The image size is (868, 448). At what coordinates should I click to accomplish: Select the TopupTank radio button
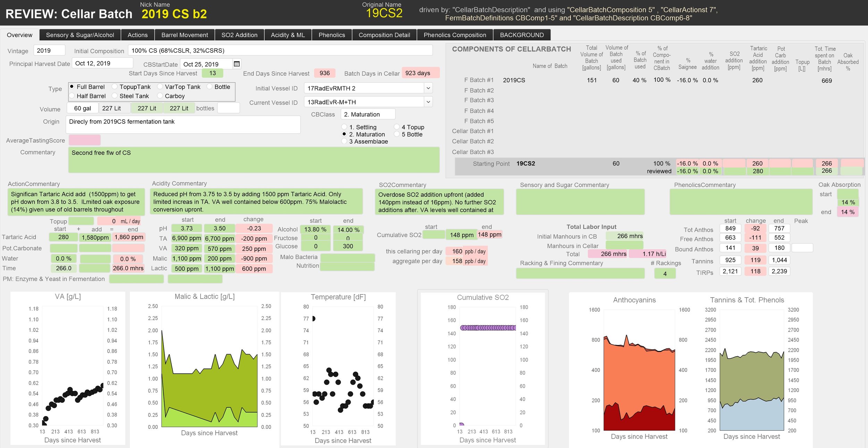[x=115, y=87]
